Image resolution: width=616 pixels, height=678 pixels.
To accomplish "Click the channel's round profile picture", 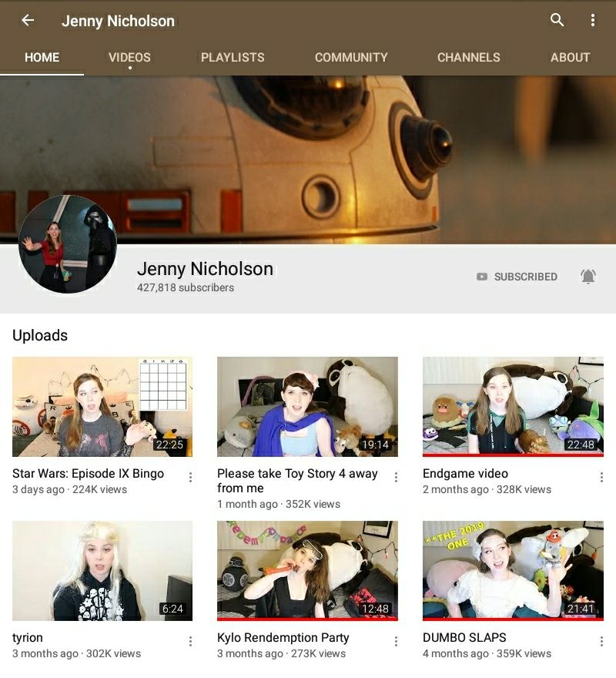I will 68,244.
